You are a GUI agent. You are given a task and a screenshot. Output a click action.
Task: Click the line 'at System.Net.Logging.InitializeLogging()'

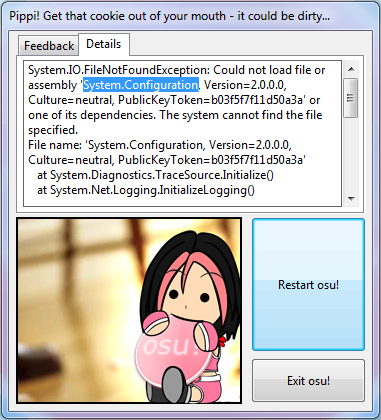point(146,190)
